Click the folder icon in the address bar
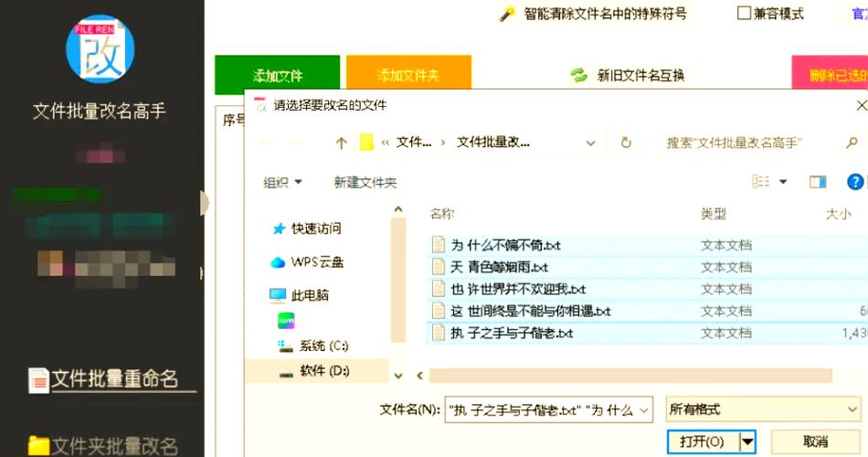The width and height of the screenshot is (868, 457). pyautogui.click(x=366, y=143)
